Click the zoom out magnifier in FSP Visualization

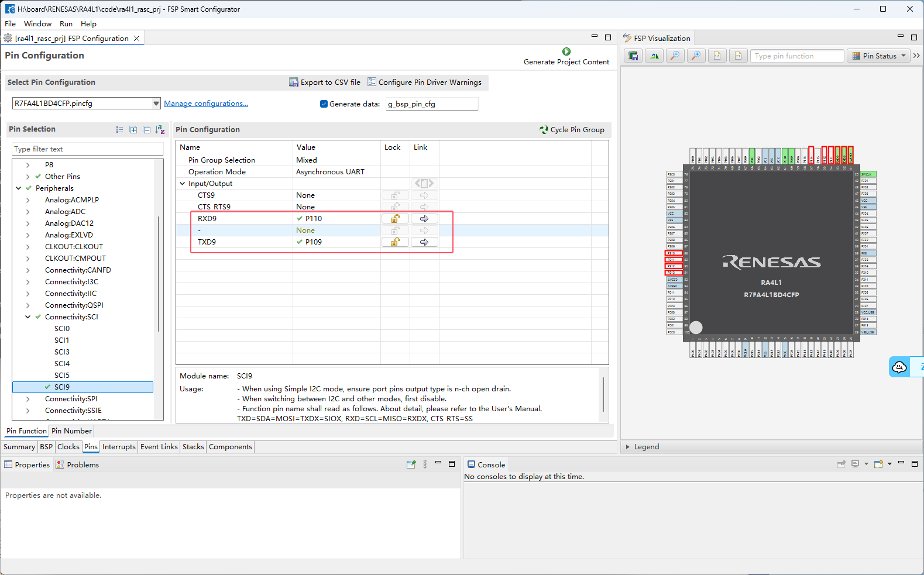(x=675, y=56)
